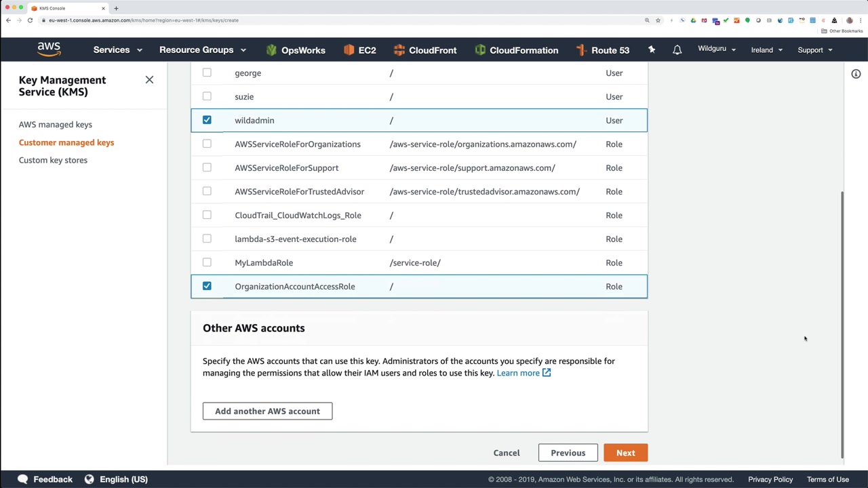868x488 pixels.
Task: Open the OpsWorks shortcut icon
Action: (x=272, y=50)
